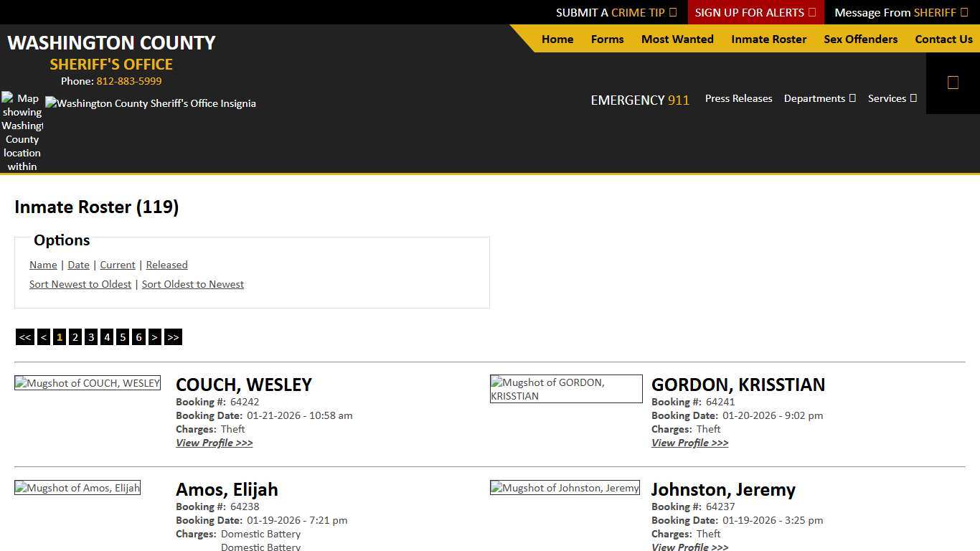
Task: Click the Washington County Sheriff's Office insignia
Action: [x=151, y=103]
